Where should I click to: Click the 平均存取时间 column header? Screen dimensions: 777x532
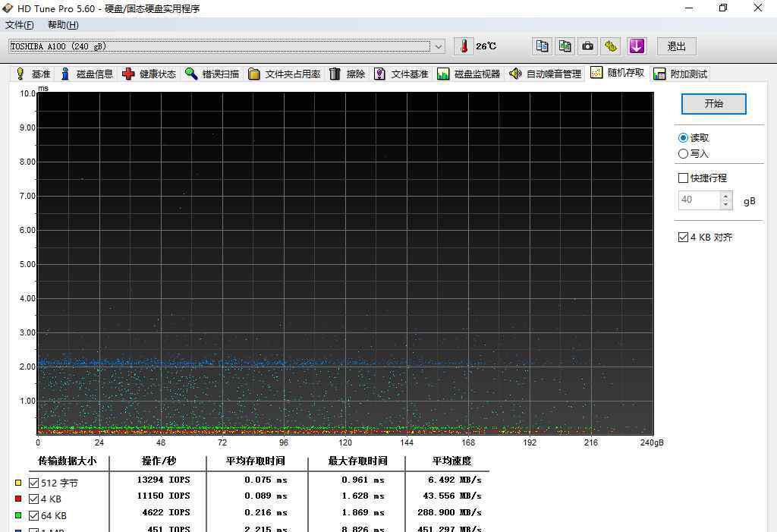tap(256, 461)
